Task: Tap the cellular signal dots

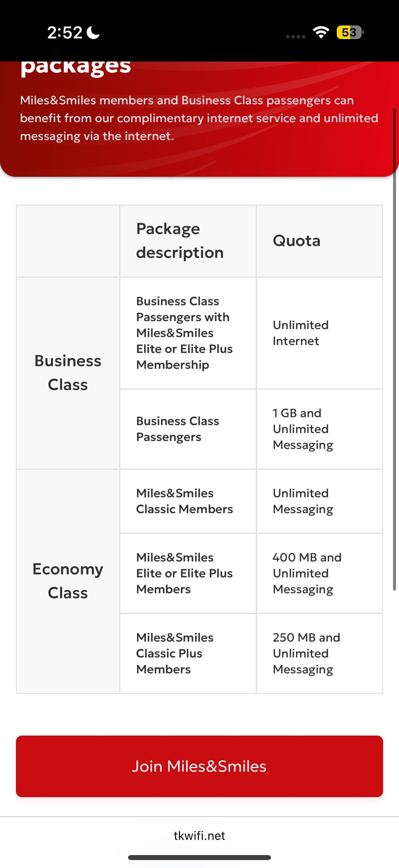Action: click(x=296, y=36)
